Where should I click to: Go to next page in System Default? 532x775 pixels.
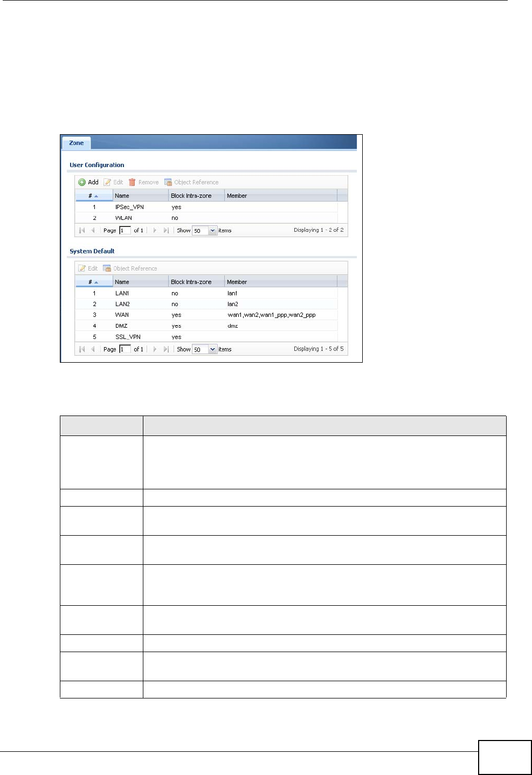(x=155, y=349)
